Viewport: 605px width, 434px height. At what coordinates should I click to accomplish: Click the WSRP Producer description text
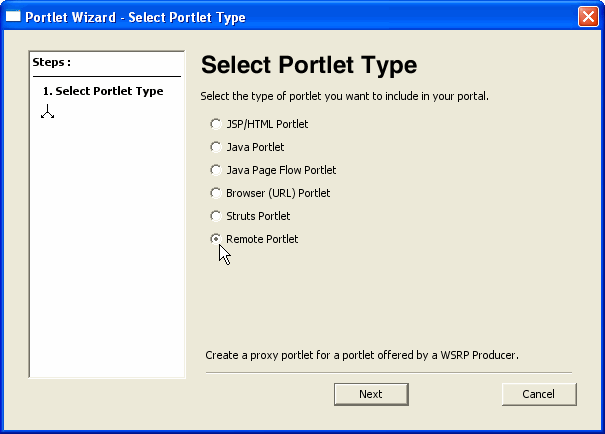[362, 355]
